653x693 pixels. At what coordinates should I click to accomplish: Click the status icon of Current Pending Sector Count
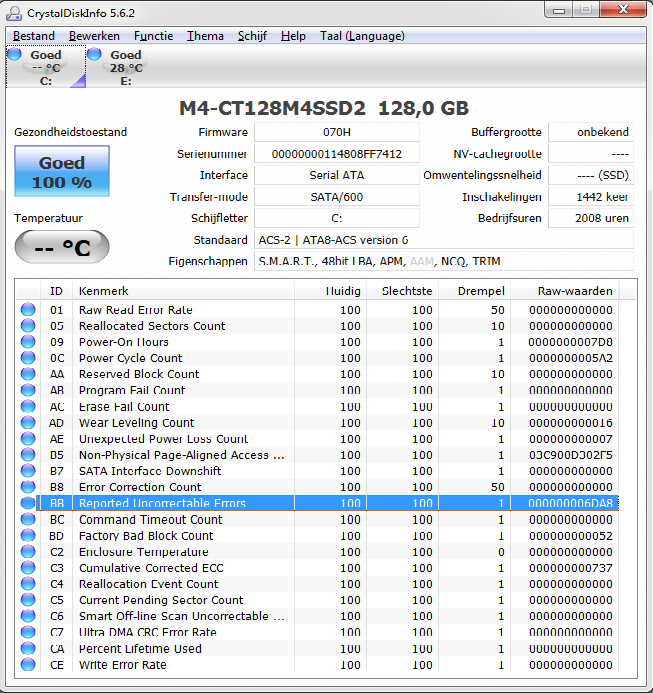click(28, 600)
